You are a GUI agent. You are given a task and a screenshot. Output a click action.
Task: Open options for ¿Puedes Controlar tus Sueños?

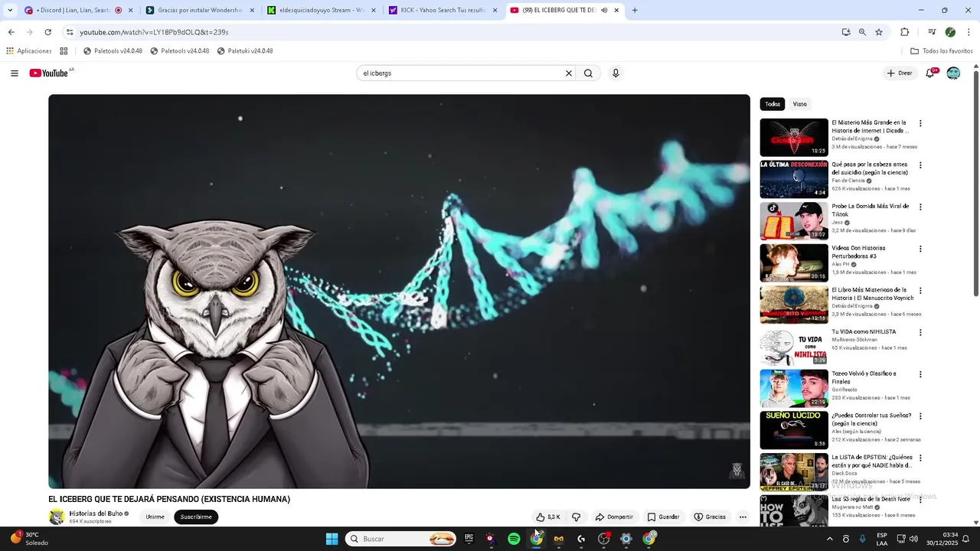coord(920,416)
